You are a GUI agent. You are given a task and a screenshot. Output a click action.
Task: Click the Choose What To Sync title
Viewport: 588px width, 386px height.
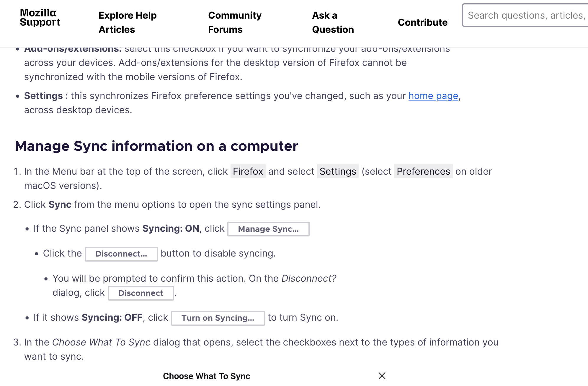(206, 376)
